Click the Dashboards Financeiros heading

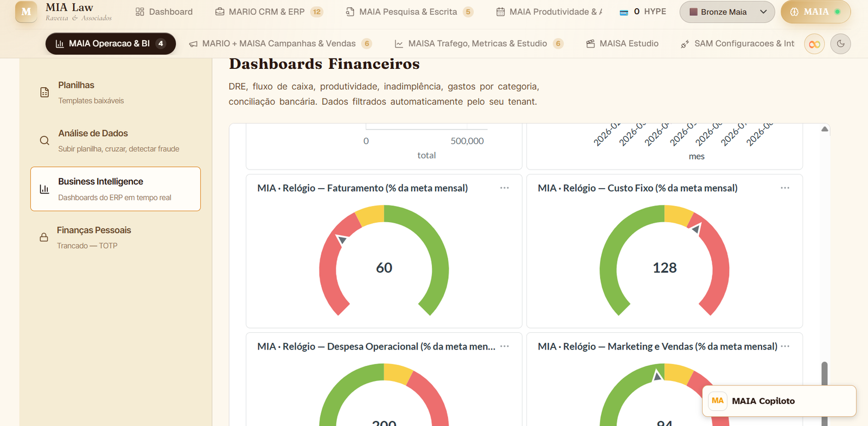point(324,64)
